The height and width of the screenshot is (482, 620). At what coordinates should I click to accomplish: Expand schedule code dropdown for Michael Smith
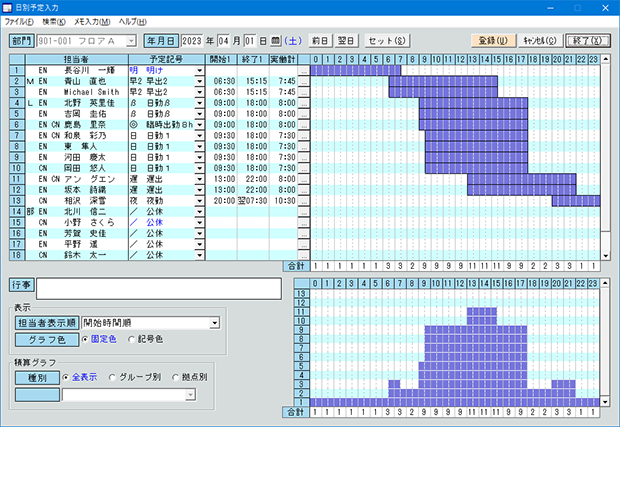pyautogui.click(x=200, y=92)
